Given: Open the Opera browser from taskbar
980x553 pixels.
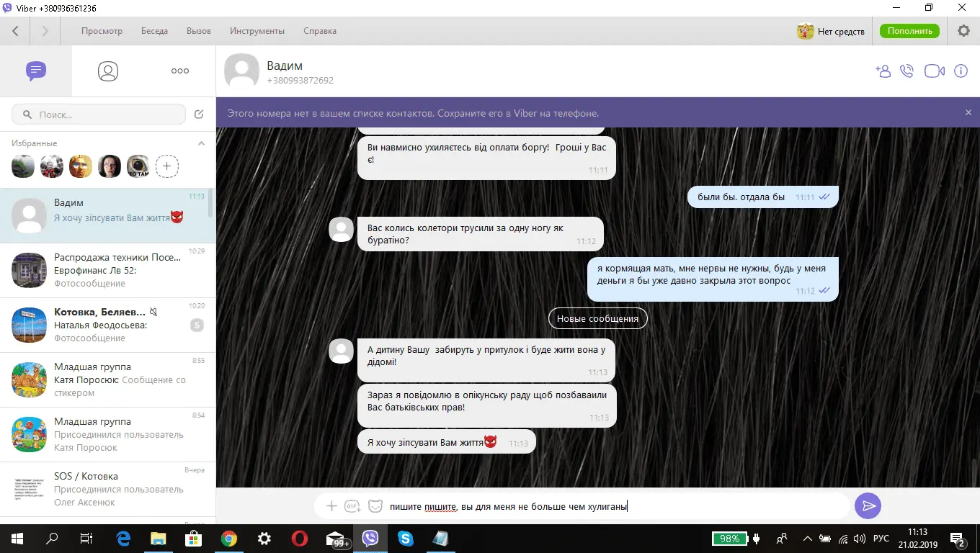Looking at the screenshot, I should point(300,539).
